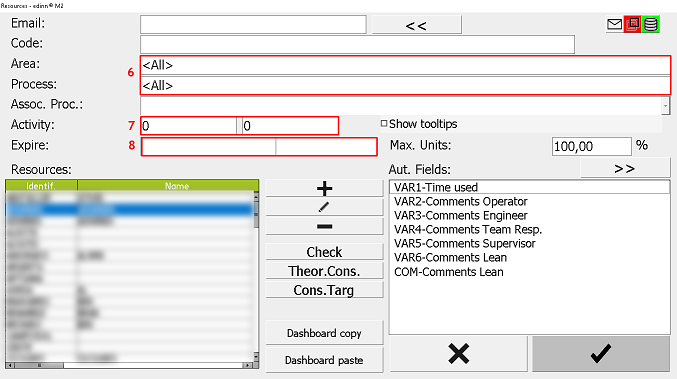Click the Resources list vertical scrollbar up arrow
Image resolution: width=677 pixels, height=379 pixels.
(256, 196)
